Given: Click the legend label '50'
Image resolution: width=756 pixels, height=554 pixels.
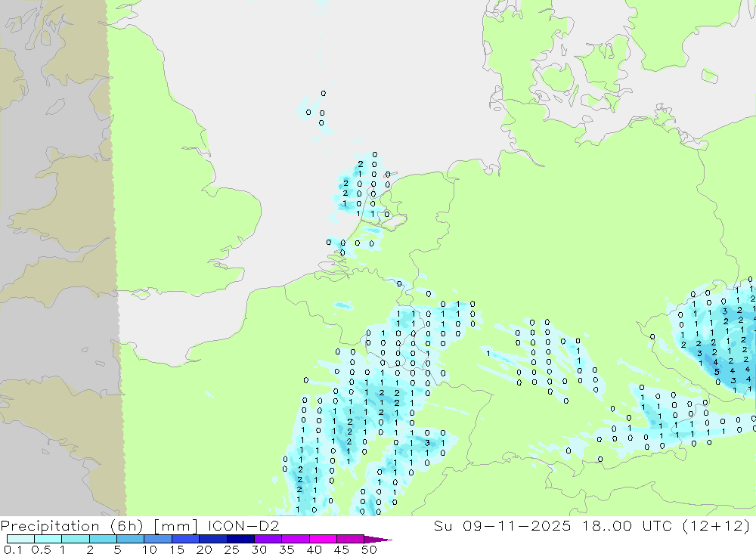Looking at the screenshot, I should pos(369,549).
